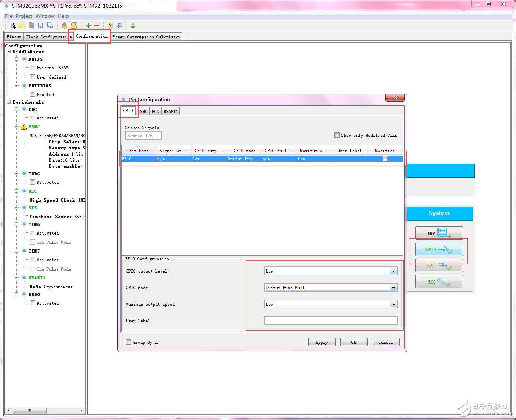The height and width of the screenshot is (420, 516).
Task: Switch to the Clock Configuration tab
Action: coord(48,37)
